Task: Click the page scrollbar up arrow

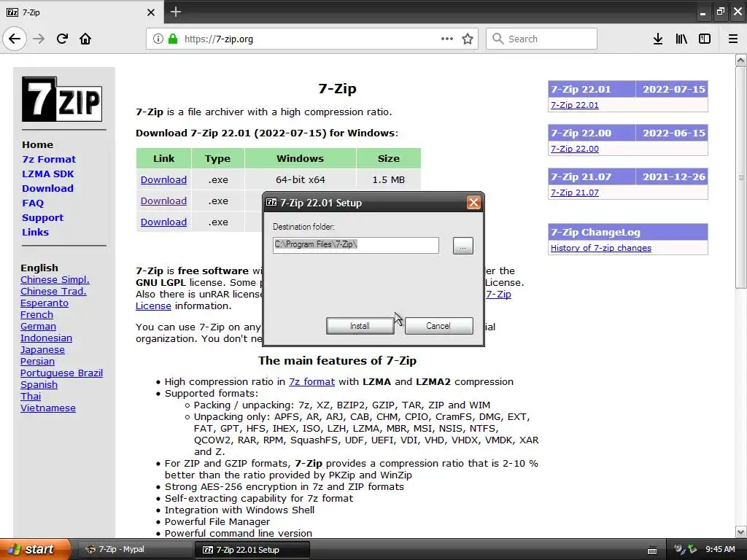Action: point(740,60)
